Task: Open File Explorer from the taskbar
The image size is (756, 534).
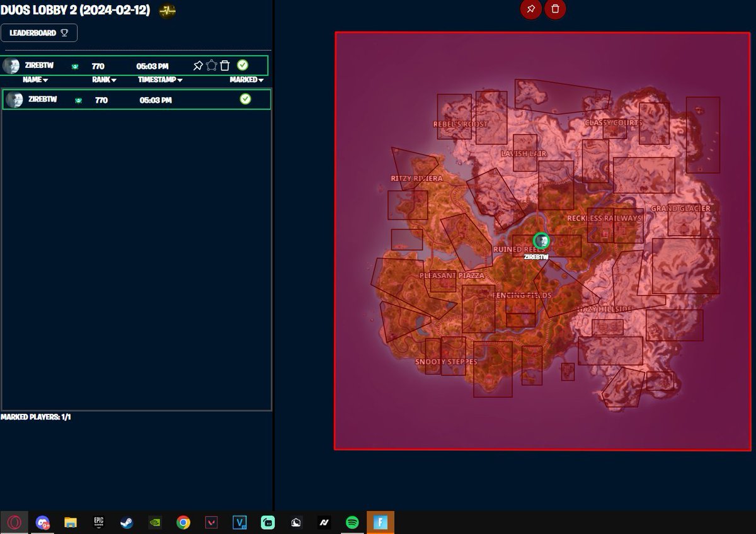Action: click(x=71, y=523)
